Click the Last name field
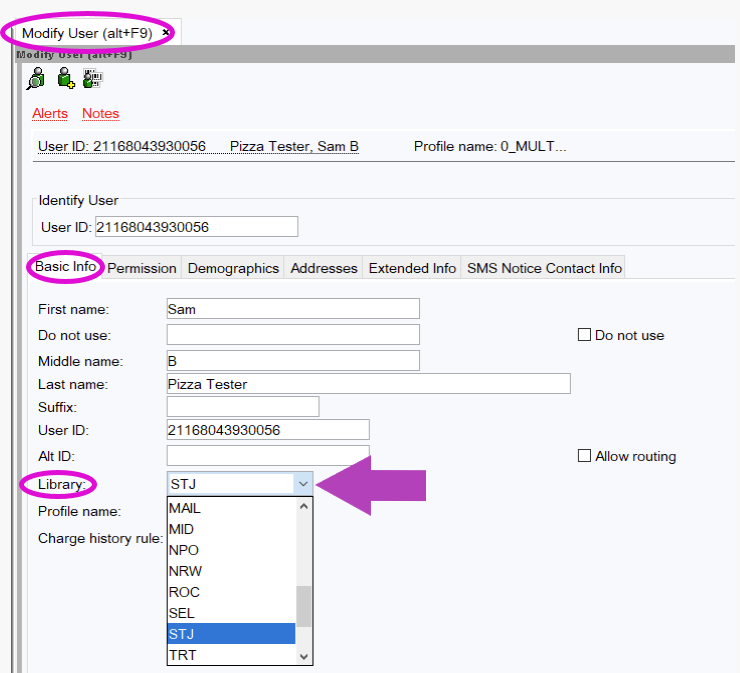 pos(369,384)
